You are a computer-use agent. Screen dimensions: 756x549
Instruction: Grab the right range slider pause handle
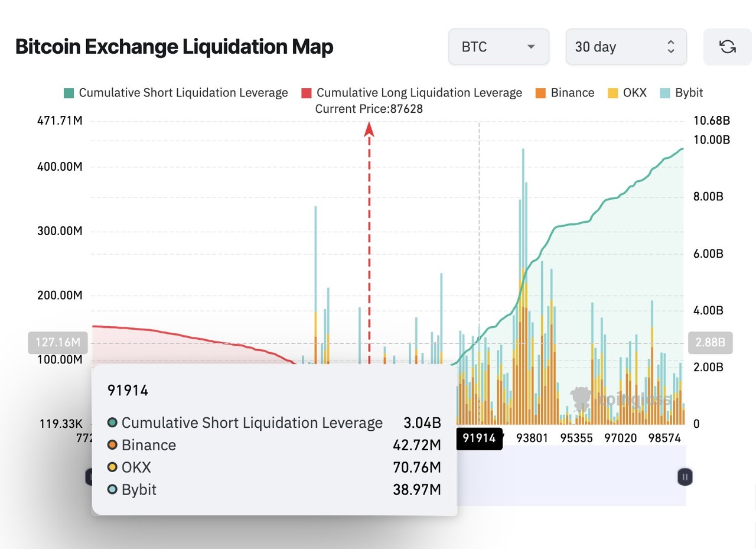click(x=685, y=477)
